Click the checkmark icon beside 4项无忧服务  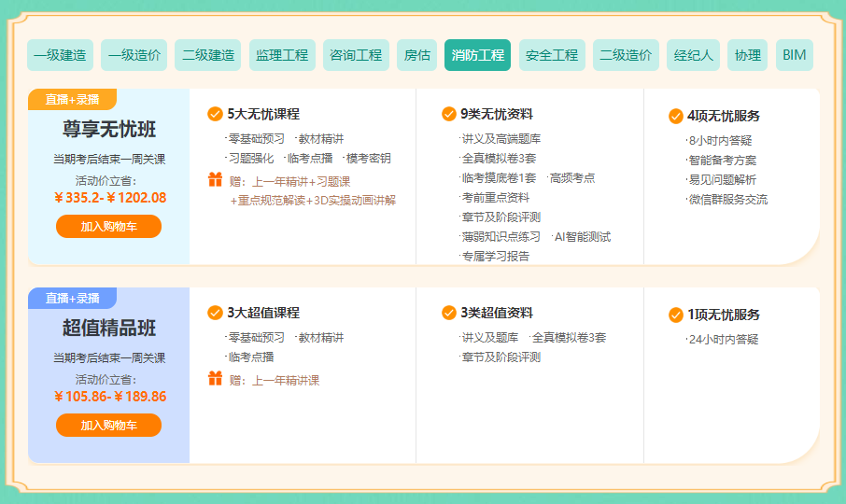[676, 117]
